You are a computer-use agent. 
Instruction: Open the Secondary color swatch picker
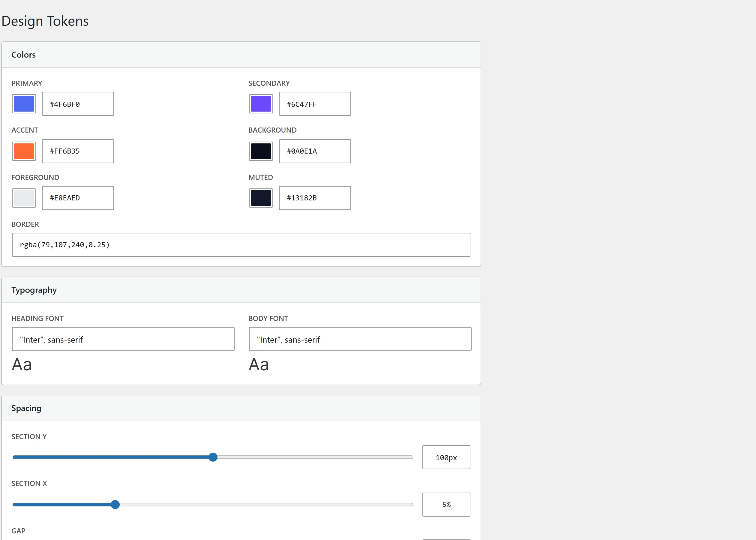pyautogui.click(x=261, y=104)
